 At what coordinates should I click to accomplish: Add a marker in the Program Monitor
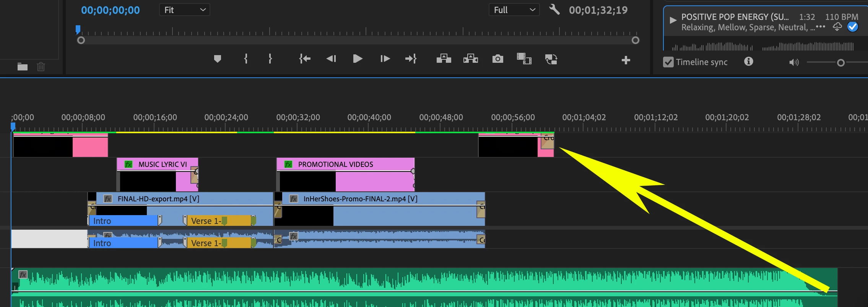[218, 59]
